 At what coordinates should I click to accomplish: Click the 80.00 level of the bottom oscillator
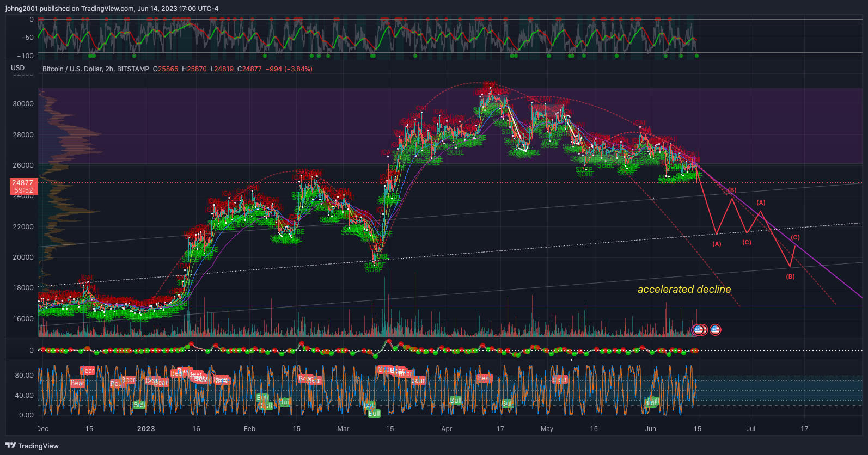pos(25,376)
